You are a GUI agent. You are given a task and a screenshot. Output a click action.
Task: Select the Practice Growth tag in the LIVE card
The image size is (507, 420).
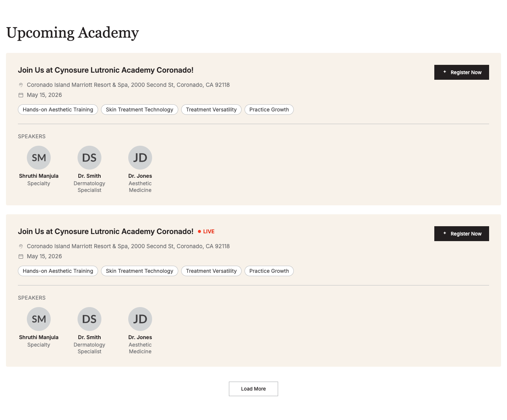(269, 271)
